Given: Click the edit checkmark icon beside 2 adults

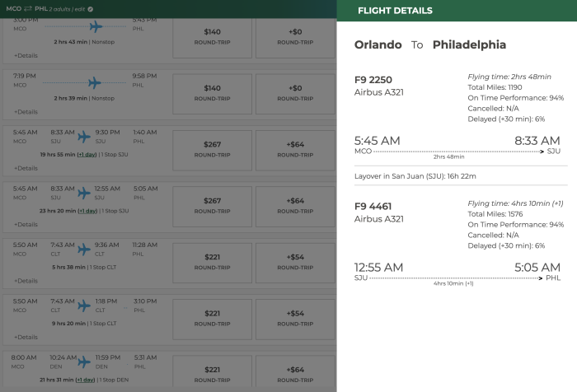Looking at the screenshot, I should [90, 9].
